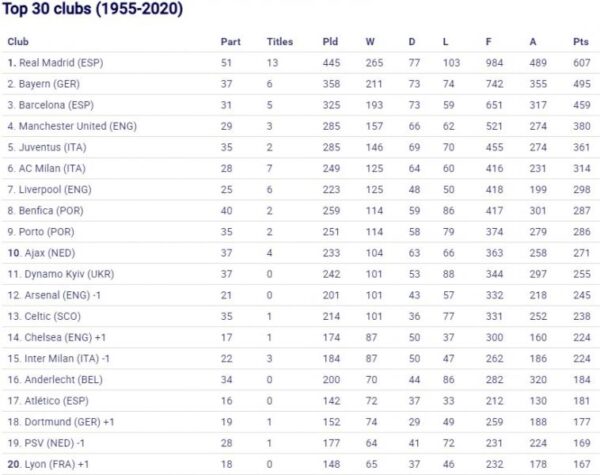Open Manchester United (ENG) club entry
Viewport: 600px width, 475px height.
[x=77, y=126]
